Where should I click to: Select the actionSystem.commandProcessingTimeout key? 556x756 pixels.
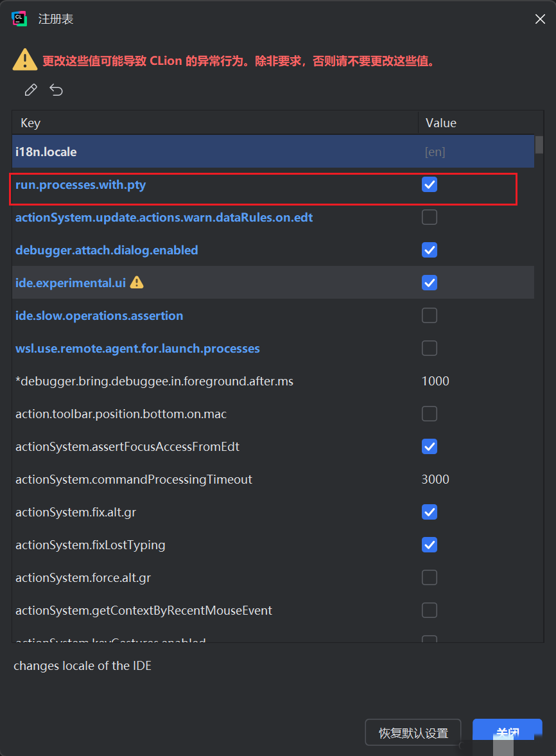click(134, 480)
